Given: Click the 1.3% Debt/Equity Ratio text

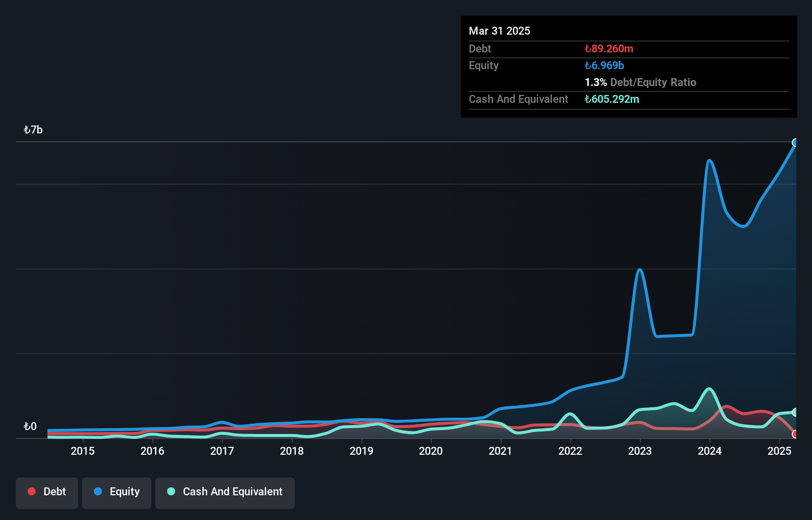Looking at the screenshot, I should (640, 82).
